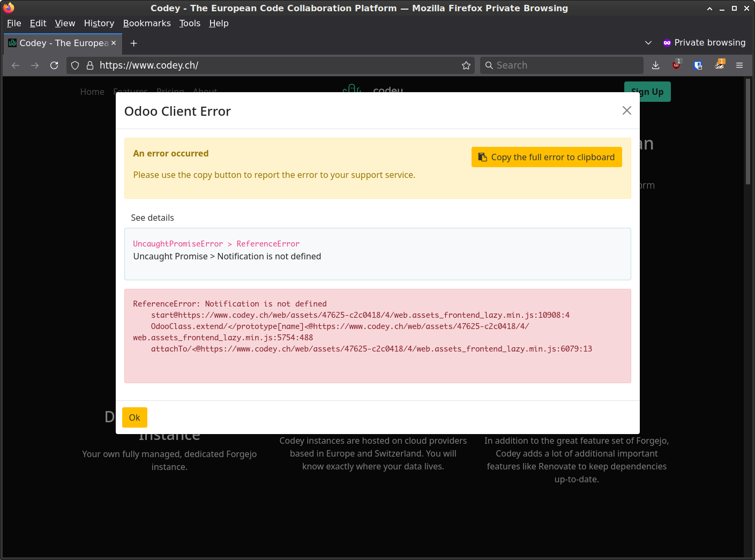The height and width of the screenshot is (560, 755).
Task: Open the Downloads panel
Action: coord(655,65)
